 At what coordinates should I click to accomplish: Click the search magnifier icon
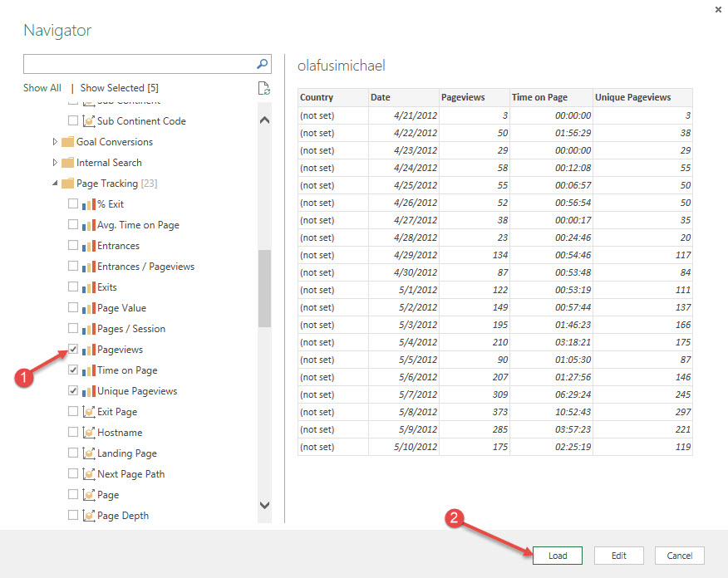(263, 64)
